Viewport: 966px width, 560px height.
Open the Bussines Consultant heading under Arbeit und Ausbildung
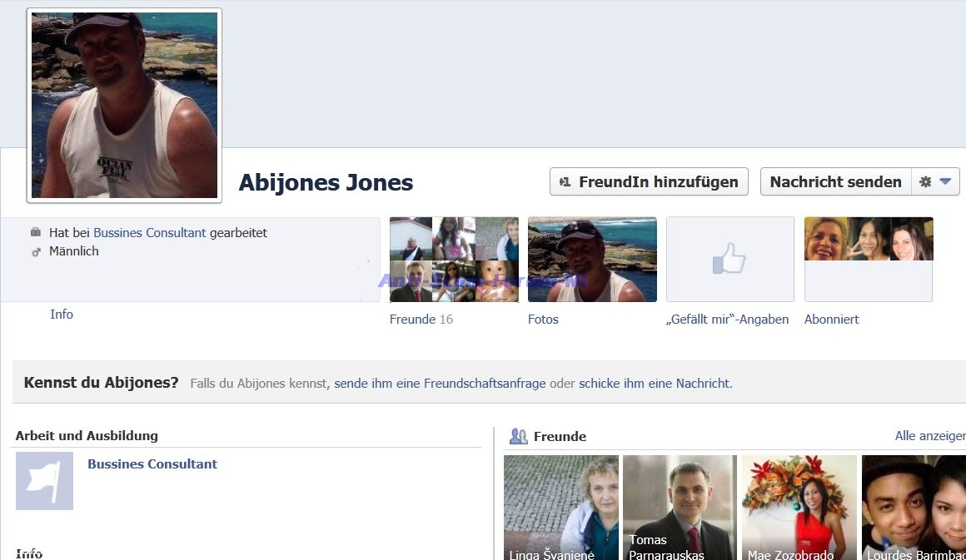tap(152, 464)
